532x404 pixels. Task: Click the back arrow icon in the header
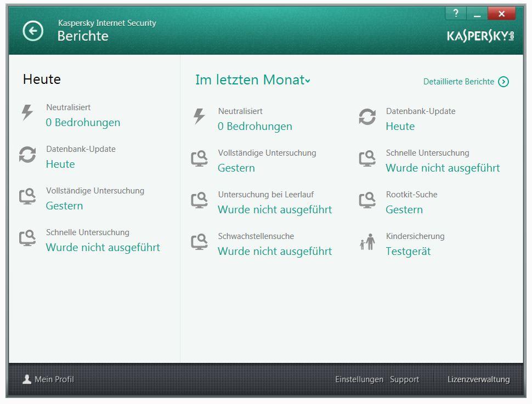click(33, 31)
